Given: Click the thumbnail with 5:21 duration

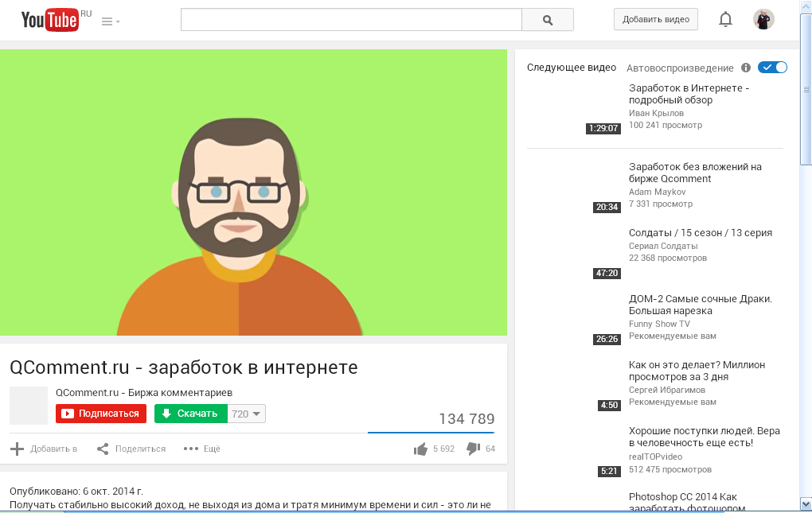Looking at the screenshot, I should tap(574, 452).
